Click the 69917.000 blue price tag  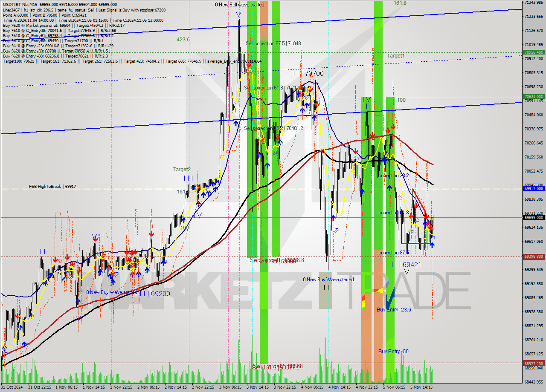(534, 188)
